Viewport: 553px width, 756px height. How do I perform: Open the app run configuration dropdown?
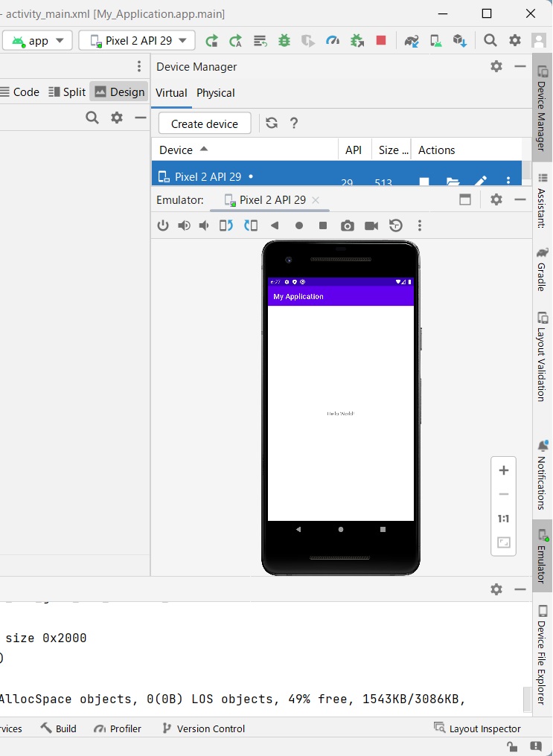37,40
